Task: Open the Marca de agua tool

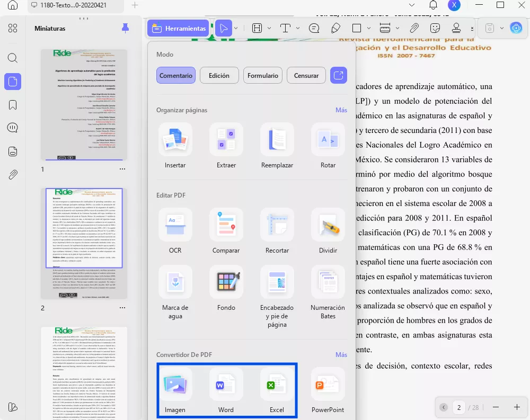Action: coord(175,292)
